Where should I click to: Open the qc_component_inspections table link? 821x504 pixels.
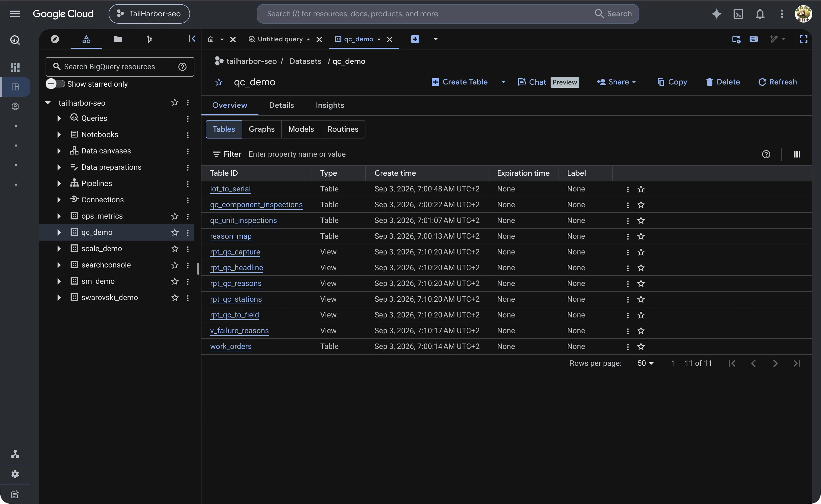[x=256, y=205]
